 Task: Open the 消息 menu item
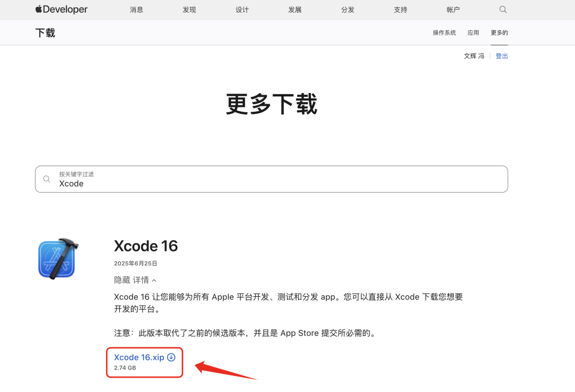(x=136, y=10)
